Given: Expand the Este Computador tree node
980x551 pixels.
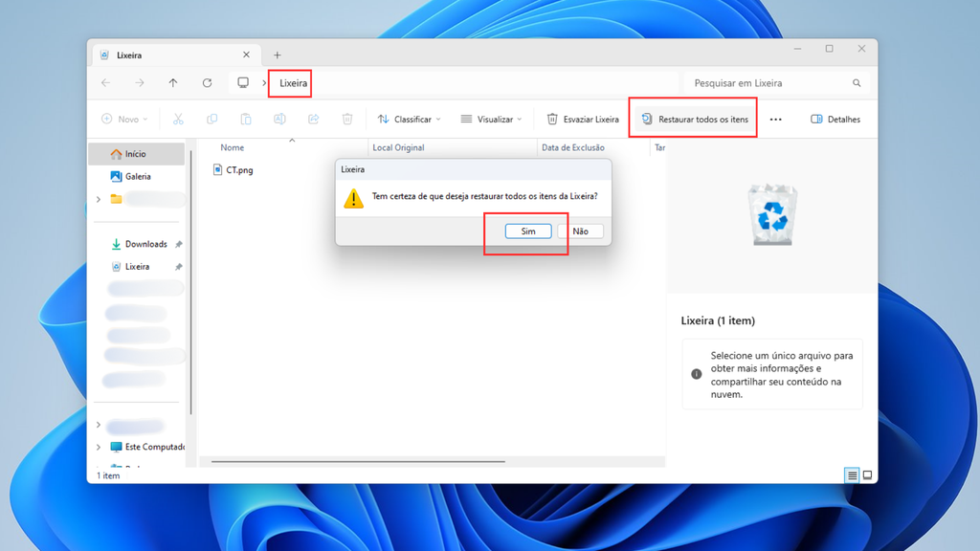Looking at the screenshot, I should coord(99,448).
